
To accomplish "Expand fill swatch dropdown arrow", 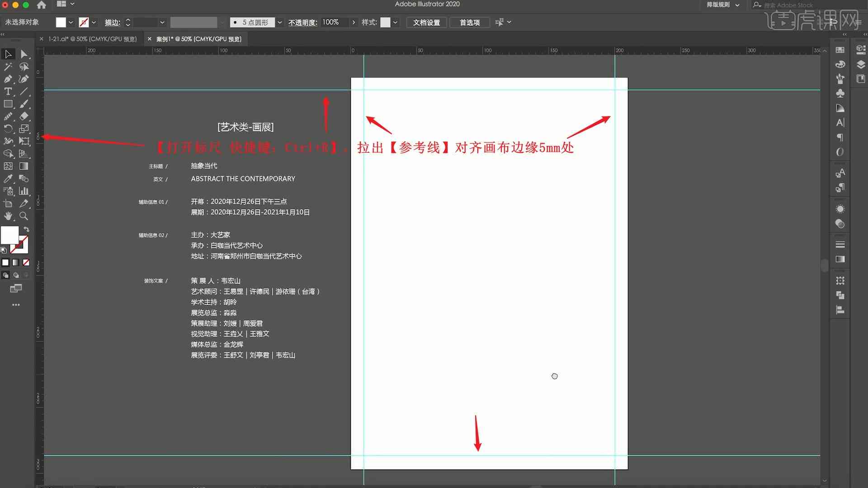I will click(x=71, y=22).
